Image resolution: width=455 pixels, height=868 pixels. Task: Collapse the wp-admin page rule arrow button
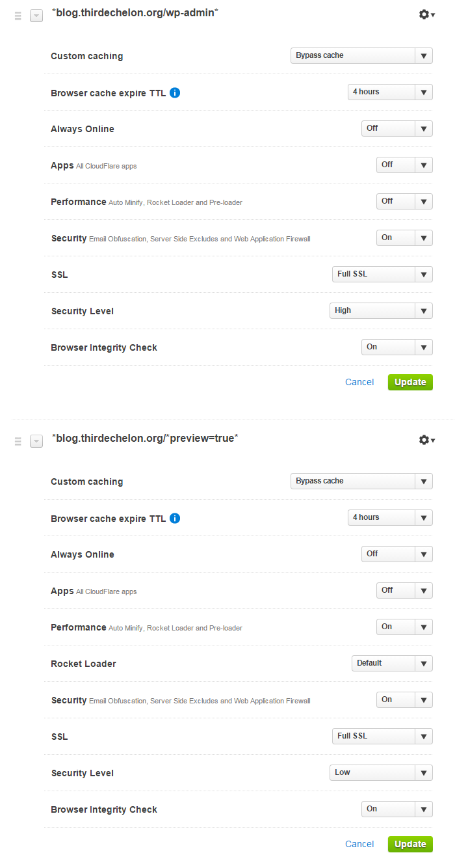tap(36, 16)
